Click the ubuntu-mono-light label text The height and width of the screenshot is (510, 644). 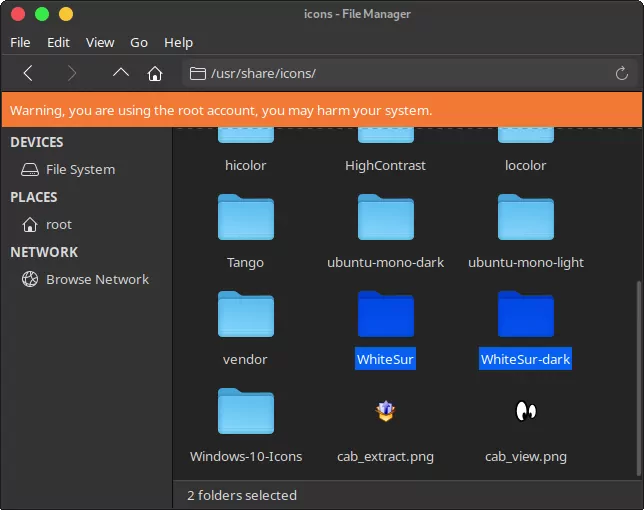tap(526, 262)
